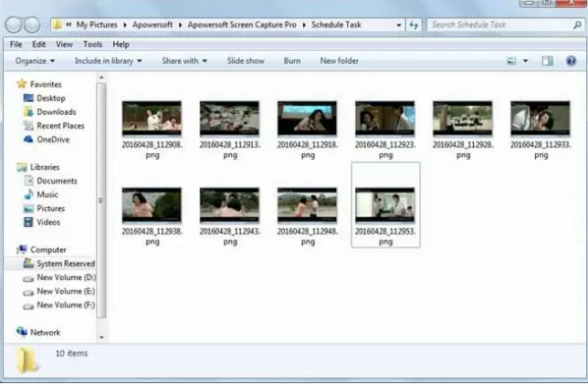Image resolution: width=588 pixels, height=384 pixels.
Task: Click the Change your view icon
Action: pos(512,61)
